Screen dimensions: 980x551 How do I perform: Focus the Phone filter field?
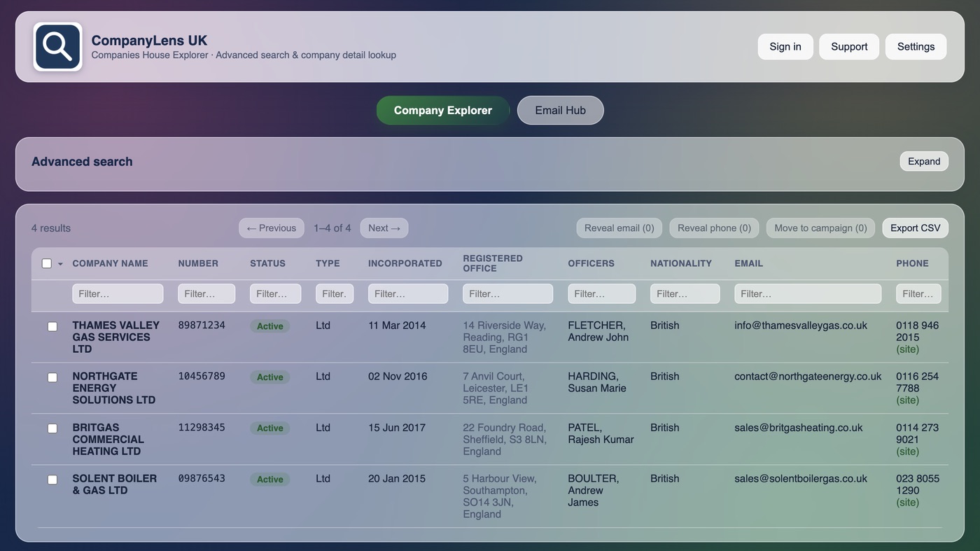click(x=918, y=294)
